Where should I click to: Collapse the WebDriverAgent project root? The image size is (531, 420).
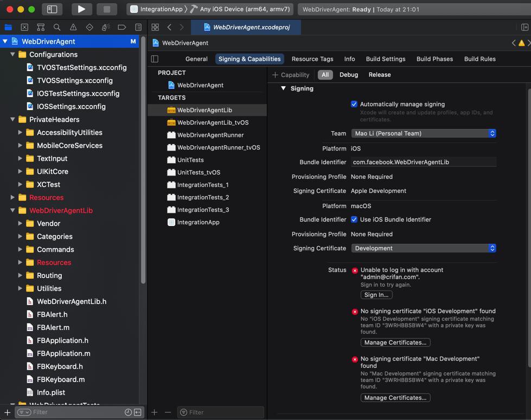pyautogui.click(x=5, y=41)
